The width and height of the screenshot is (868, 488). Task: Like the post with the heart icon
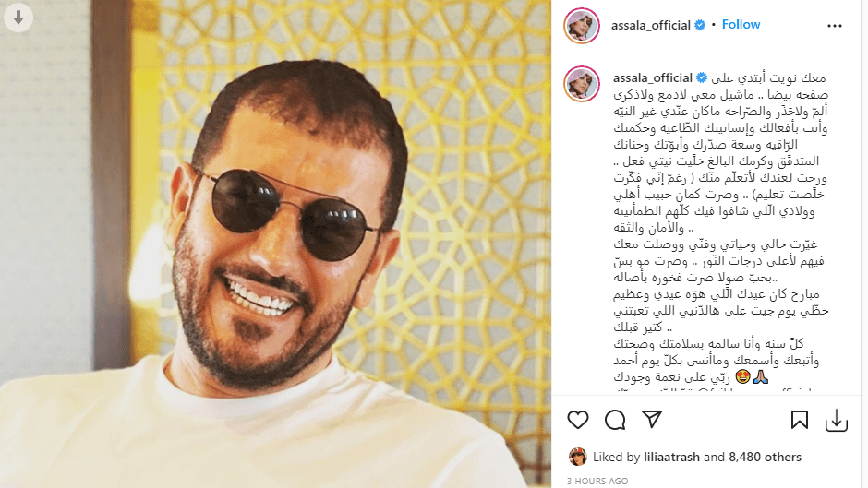pyautogui.click(x=578, y=420)
